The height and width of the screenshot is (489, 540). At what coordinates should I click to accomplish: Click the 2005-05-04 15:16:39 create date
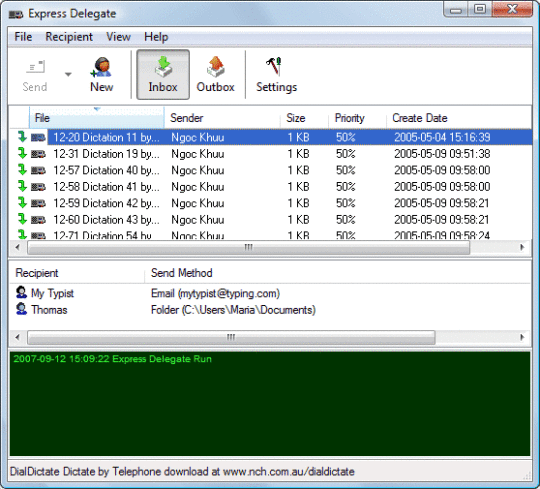(x=442, y=137)
